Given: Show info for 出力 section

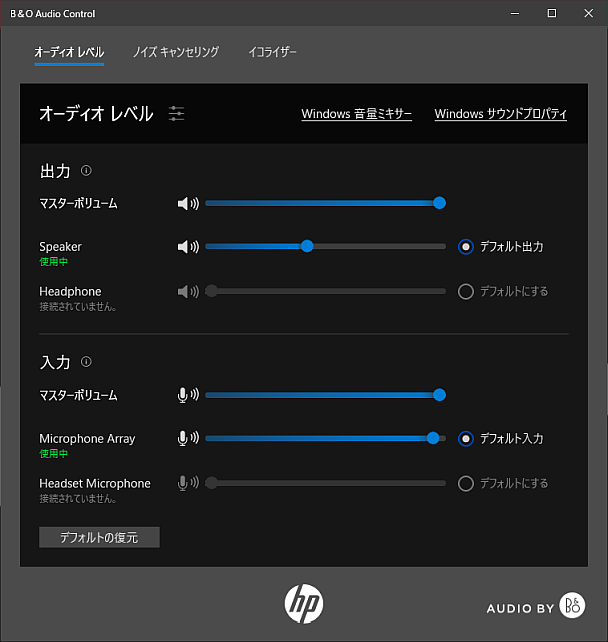Looking at the screenshot, I should tap(86, 170).
